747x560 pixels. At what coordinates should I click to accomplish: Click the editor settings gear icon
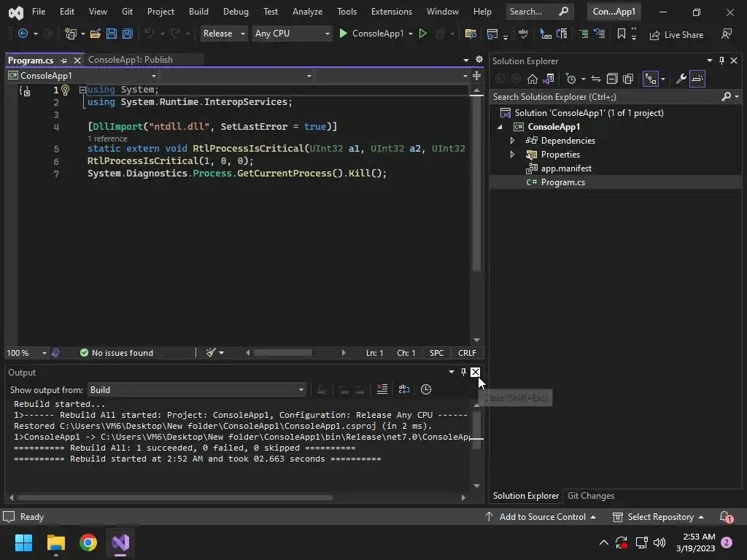[x=479, y=60]
